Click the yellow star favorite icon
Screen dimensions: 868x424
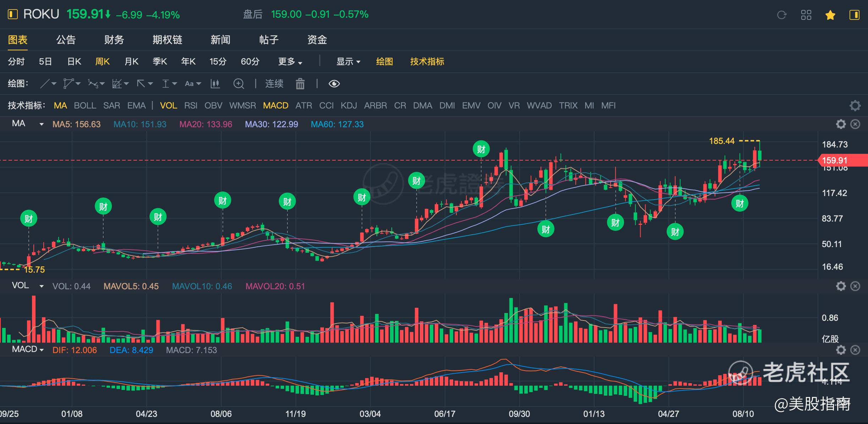pos(830,15)
